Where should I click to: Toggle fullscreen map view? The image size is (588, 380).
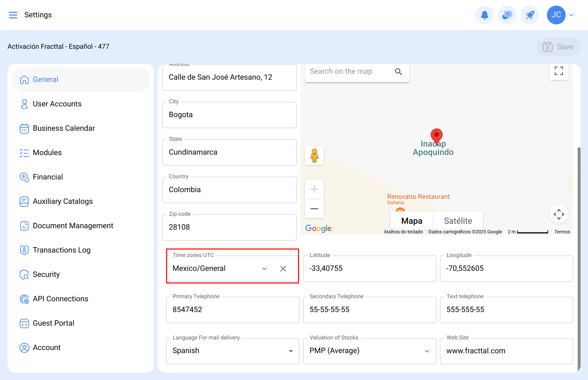click(x=558, y=71)
